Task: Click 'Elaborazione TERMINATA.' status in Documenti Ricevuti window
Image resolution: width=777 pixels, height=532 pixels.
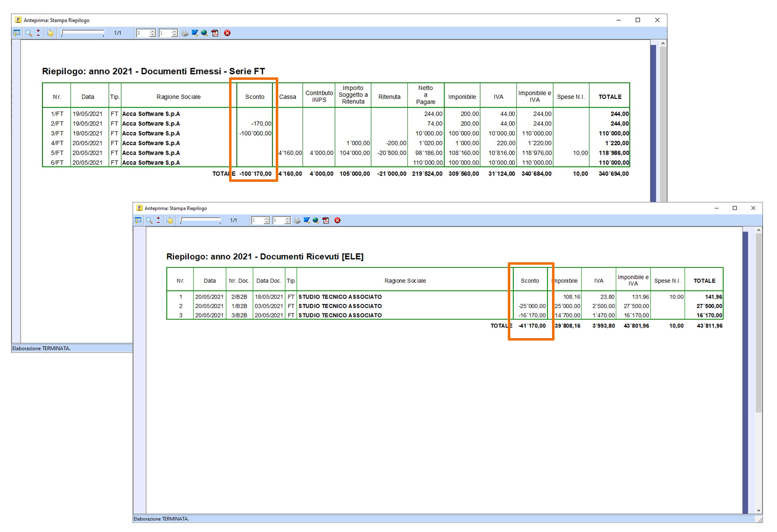Action: [161, 519]
